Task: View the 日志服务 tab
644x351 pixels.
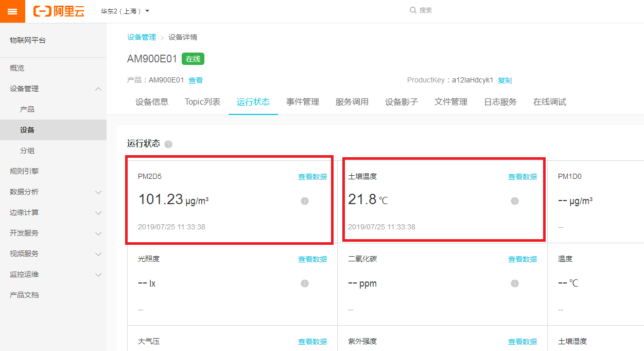Action: (500, 102)
